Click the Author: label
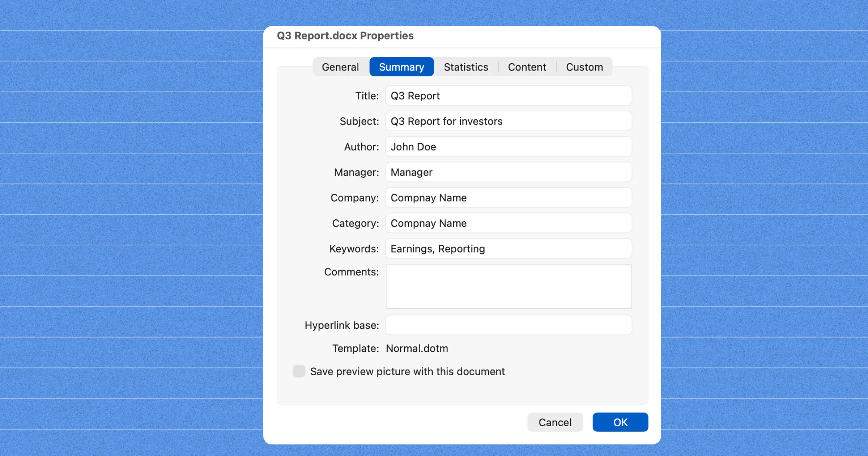This screenshot has height=456, width=868. pos(362,147)
